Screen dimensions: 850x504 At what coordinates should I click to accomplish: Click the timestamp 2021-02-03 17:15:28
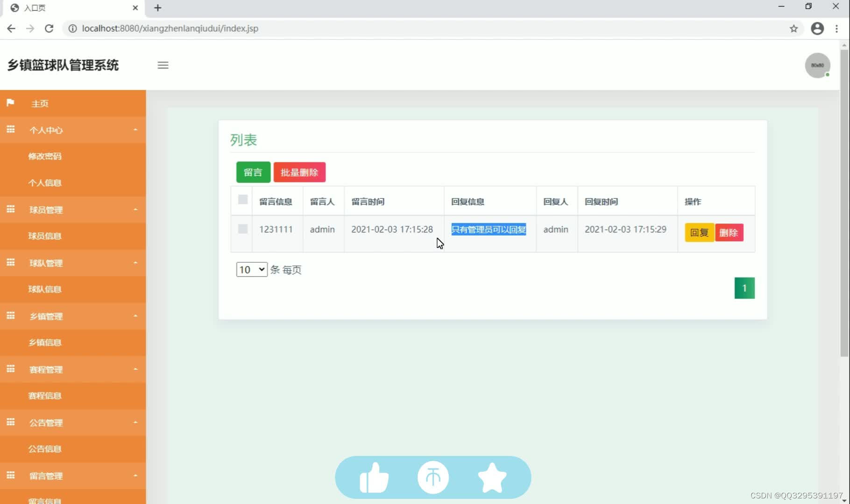point(392,229)
